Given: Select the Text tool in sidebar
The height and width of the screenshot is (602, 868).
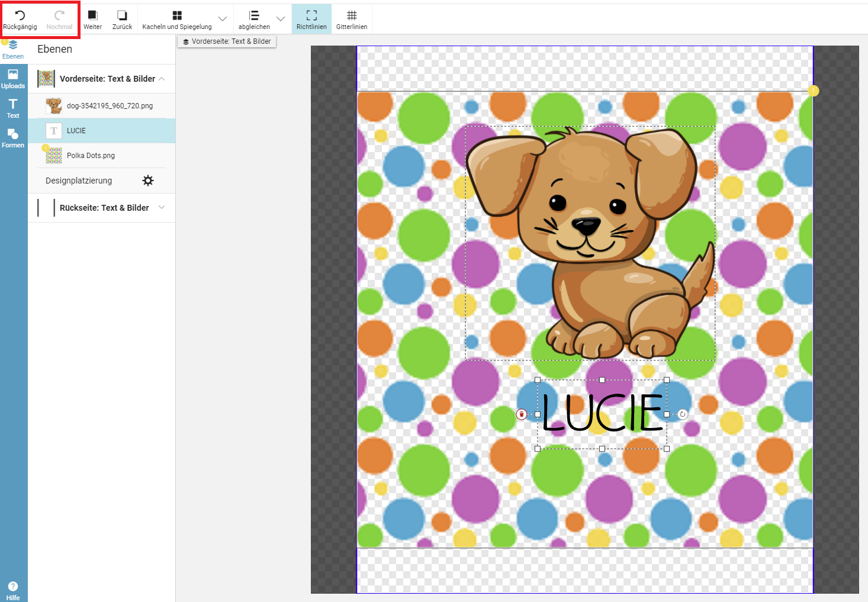Looking at the screenshot, I should (13, 108).
